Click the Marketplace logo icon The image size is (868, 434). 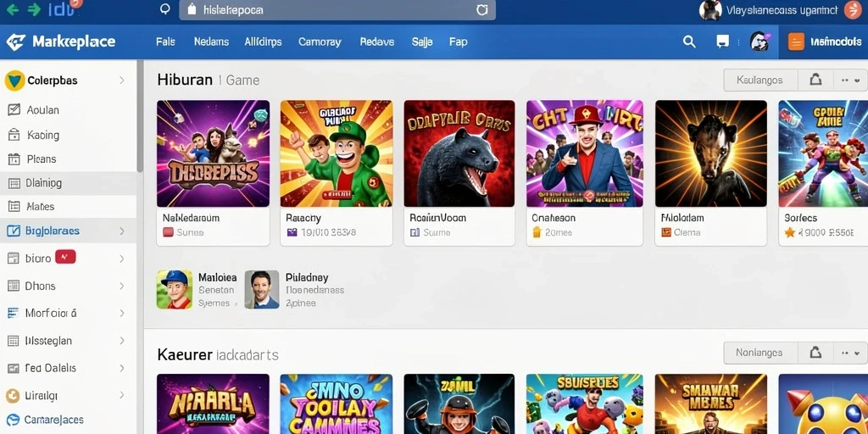pyautogui.click(x=15, y=42)
